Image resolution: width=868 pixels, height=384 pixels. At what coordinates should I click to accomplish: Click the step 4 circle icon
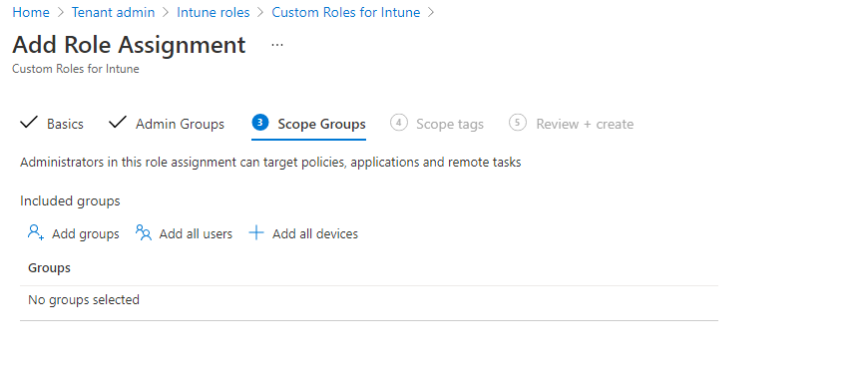398,123
